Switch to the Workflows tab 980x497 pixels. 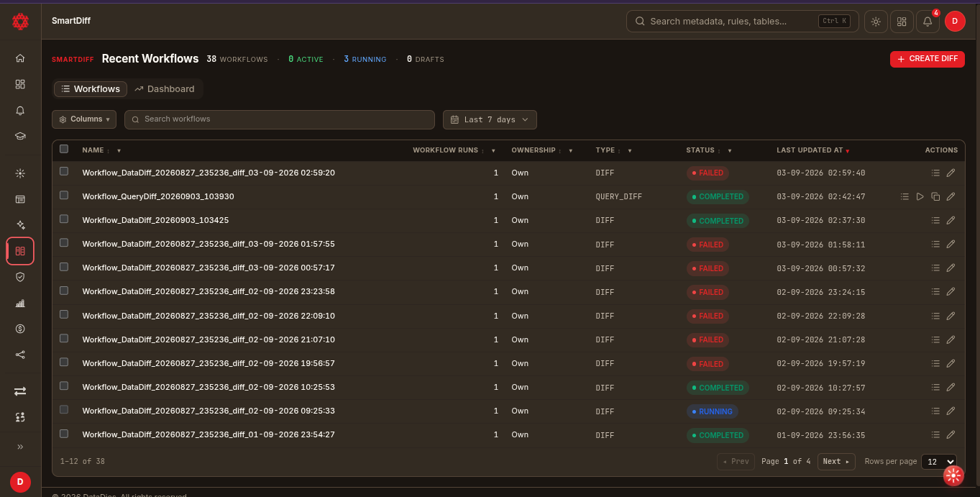click(91, 89)
